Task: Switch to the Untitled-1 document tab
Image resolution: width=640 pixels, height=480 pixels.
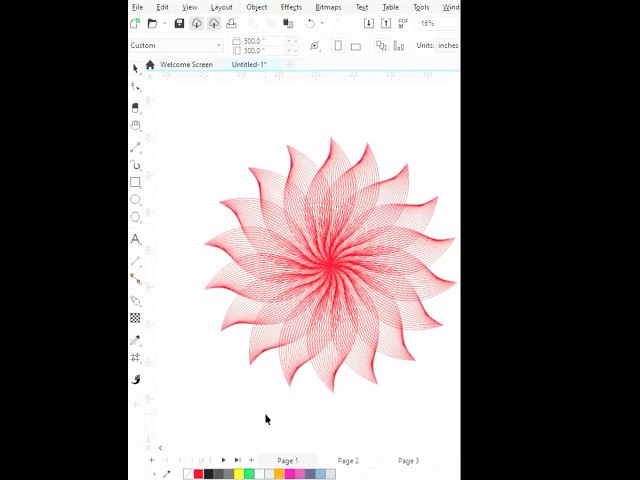Action: [249, 64]
